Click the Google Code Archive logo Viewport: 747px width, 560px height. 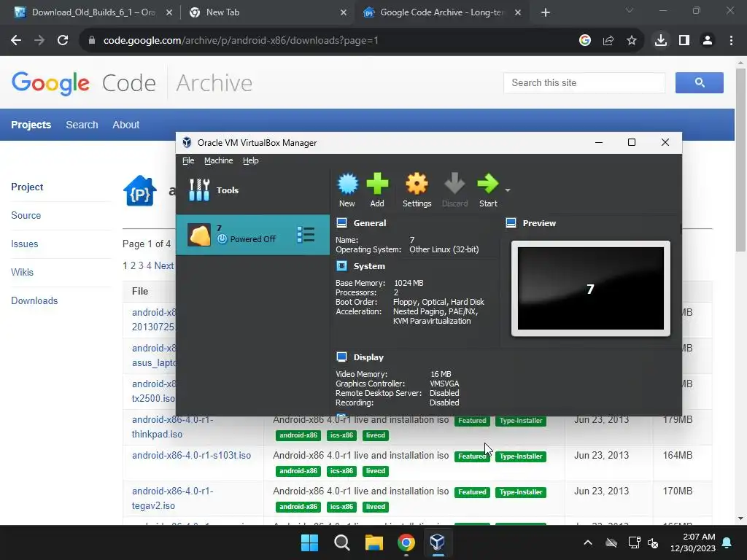click(131, 83)
